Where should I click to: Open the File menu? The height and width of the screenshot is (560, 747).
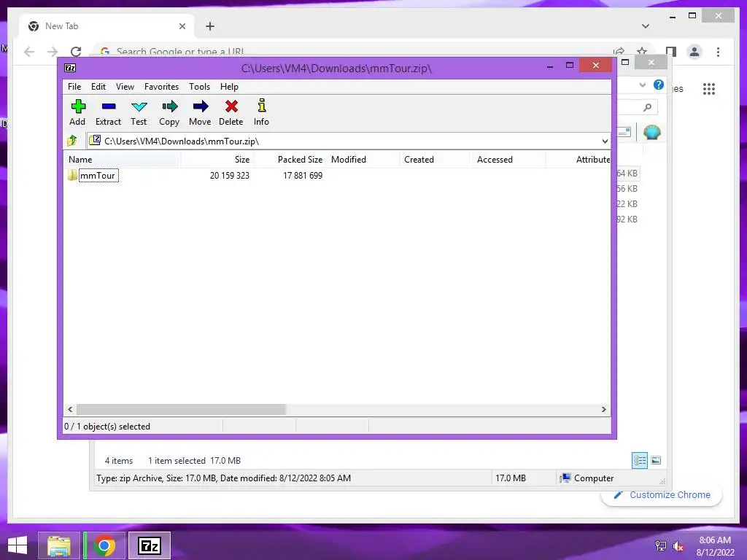click(x=74, y=87)
